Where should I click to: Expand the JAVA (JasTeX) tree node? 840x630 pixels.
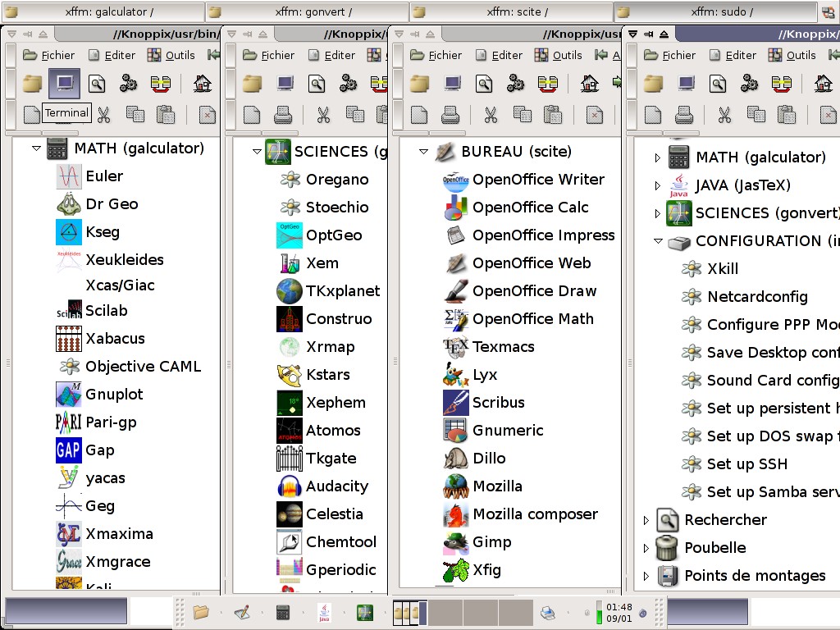657,186
